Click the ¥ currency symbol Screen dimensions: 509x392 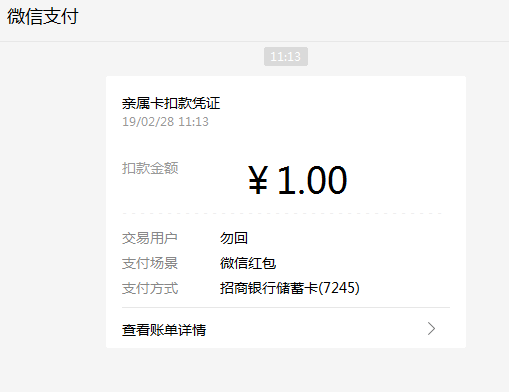(x=258, y=180)
